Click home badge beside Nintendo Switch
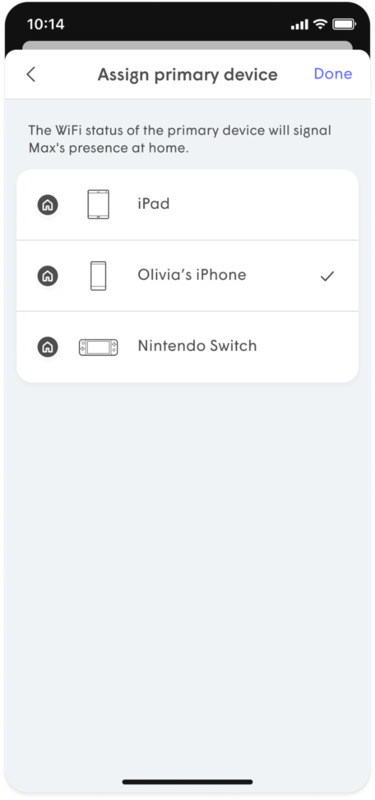 tap(47, 347)
